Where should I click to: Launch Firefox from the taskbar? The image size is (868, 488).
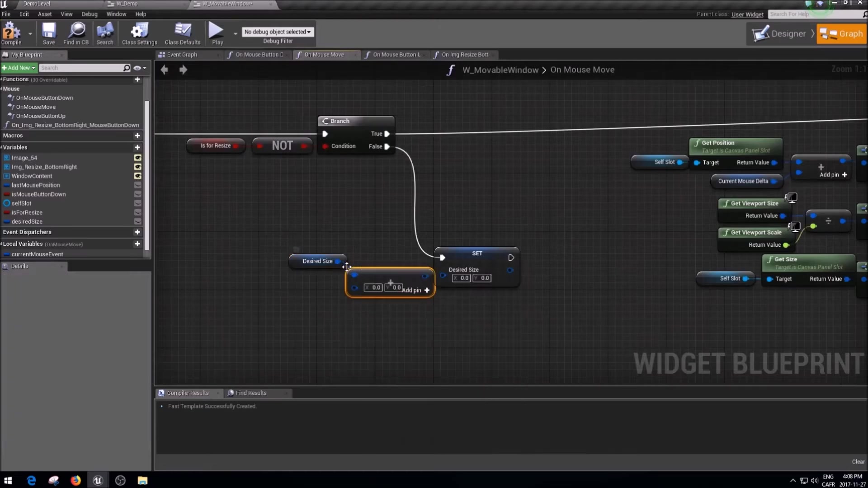[x=75, y=480]
